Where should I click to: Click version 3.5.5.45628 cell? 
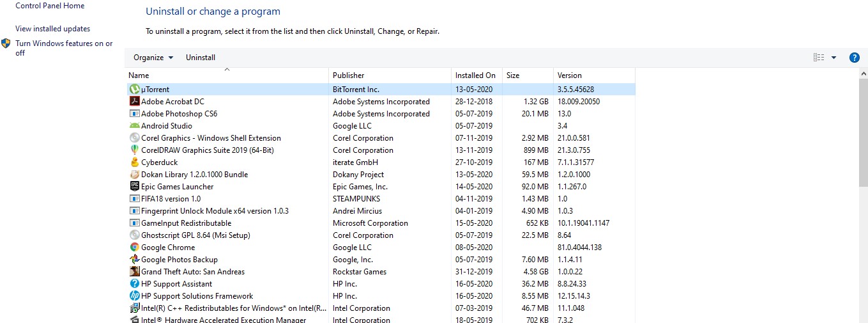point(575,90)
